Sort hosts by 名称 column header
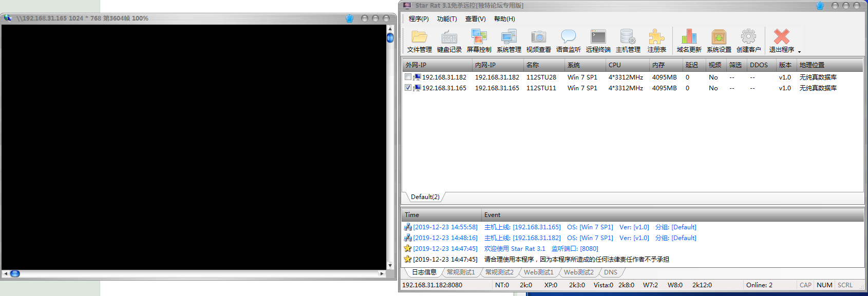Screen dimensions: 868x296 (544, 65)
